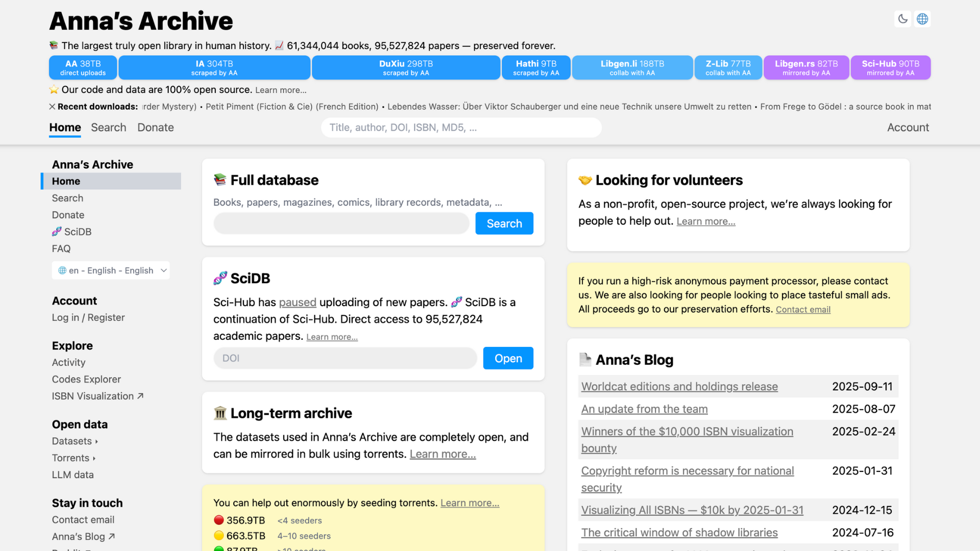Click the Libgen.li 188TB source block

tap(632, 67)
